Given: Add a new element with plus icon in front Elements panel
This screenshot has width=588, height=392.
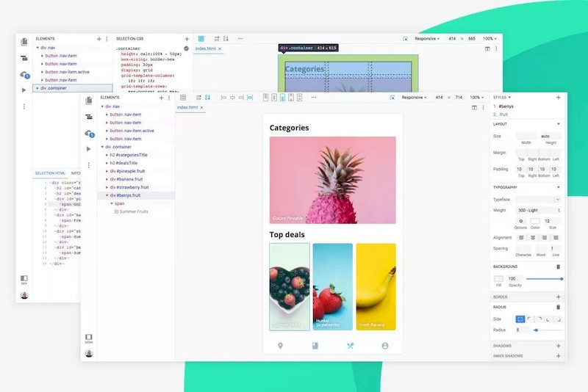Looking at the screenshot, I should tap(161, 98).
